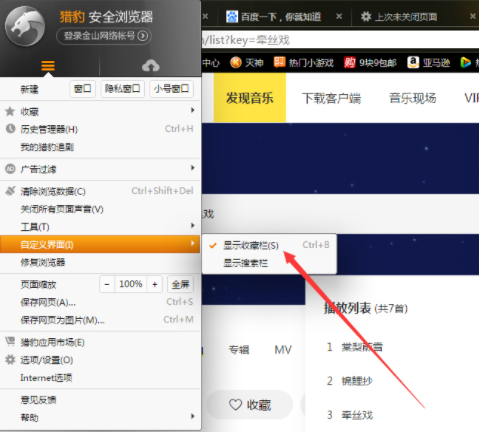Open the 热门小游戏 bookmark
The height and width of the screenshot is (432, 479).
[x=304, y=62]
